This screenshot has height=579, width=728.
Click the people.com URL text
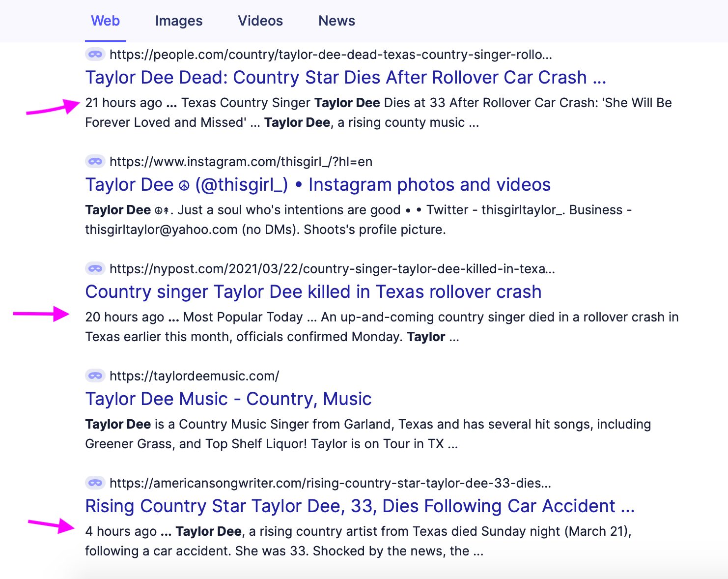pyautogui.click(x=331, y=55)
